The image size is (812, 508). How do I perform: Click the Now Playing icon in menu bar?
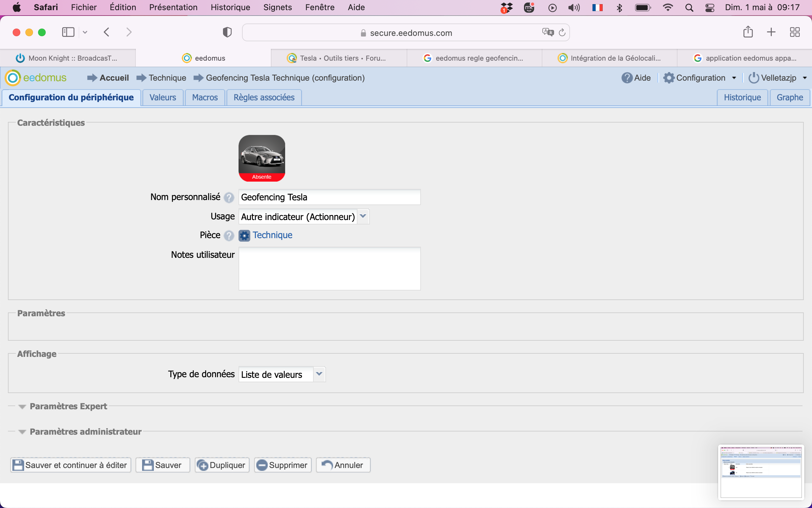552,7
